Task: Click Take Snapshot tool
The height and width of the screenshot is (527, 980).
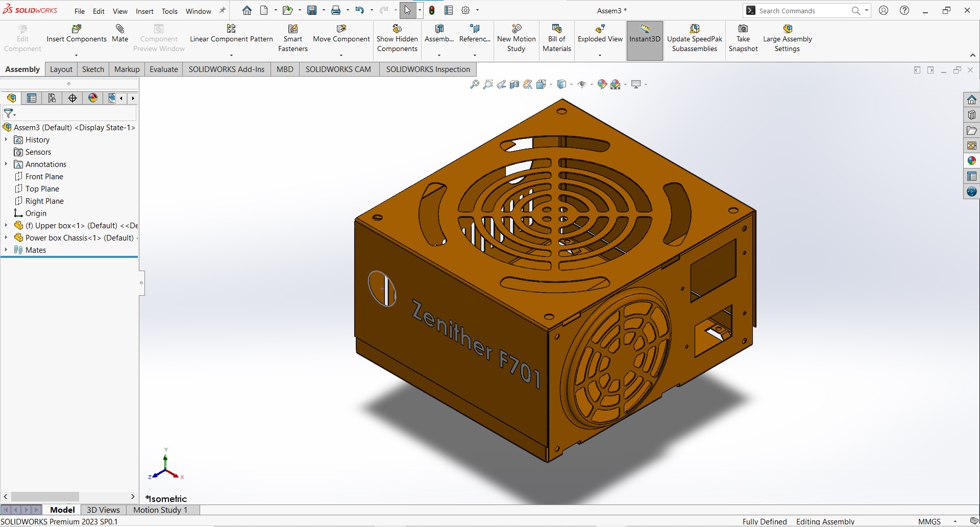Action: (x=743, y=38)
